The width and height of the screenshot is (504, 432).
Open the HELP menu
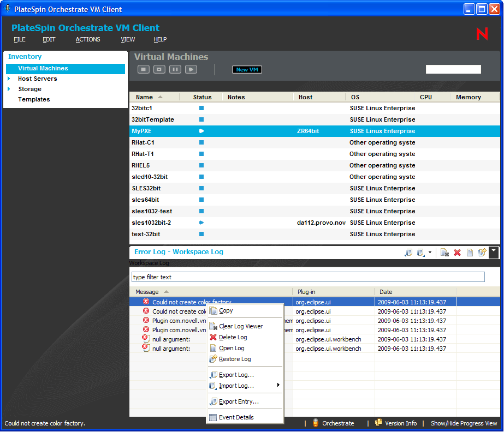tap(160, 39)
